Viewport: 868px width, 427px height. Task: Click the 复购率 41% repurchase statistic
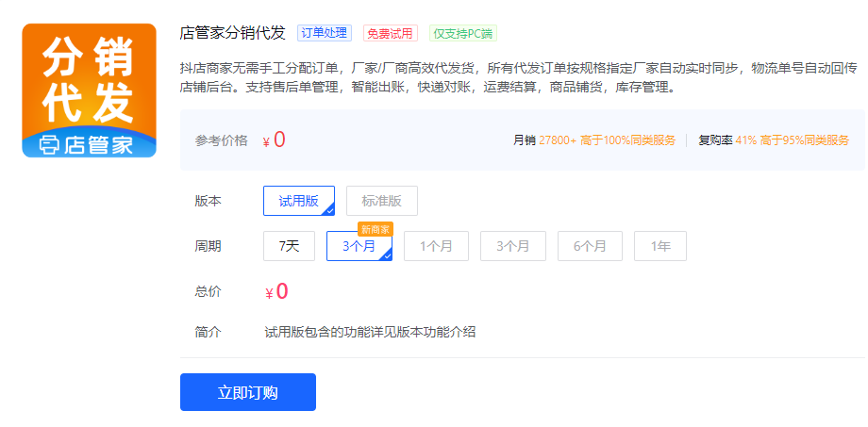tap(773, 140)
